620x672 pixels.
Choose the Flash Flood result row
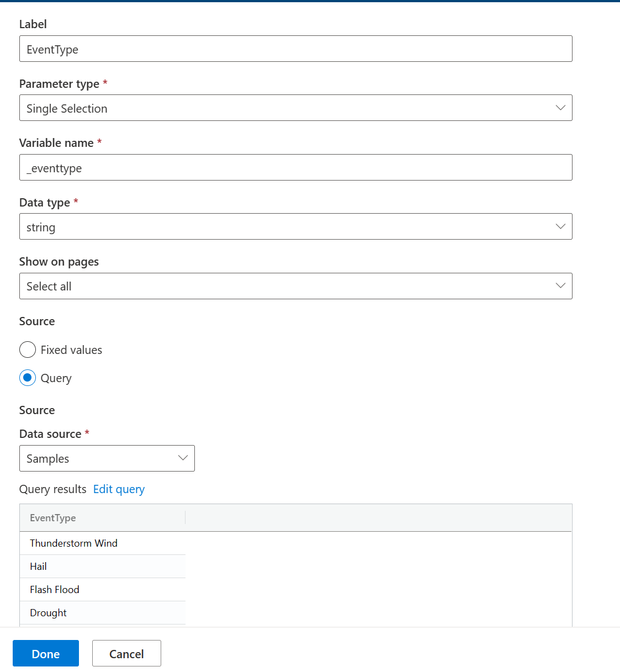click(x=102, y=590)
